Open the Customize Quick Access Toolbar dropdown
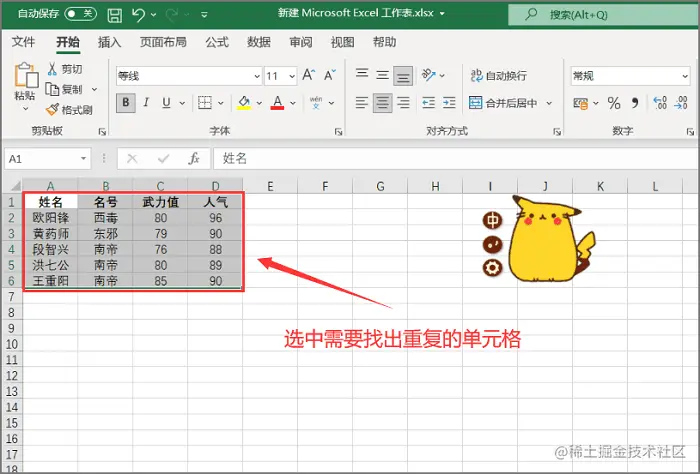 click(x=204, y=15)
